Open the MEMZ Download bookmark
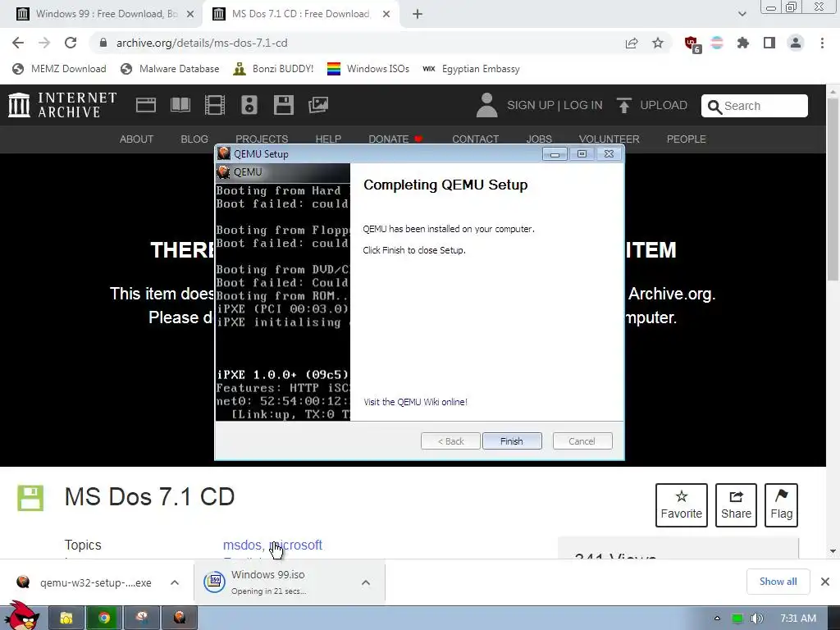Viewport: 840px width, 630px height. pos(59,69)
